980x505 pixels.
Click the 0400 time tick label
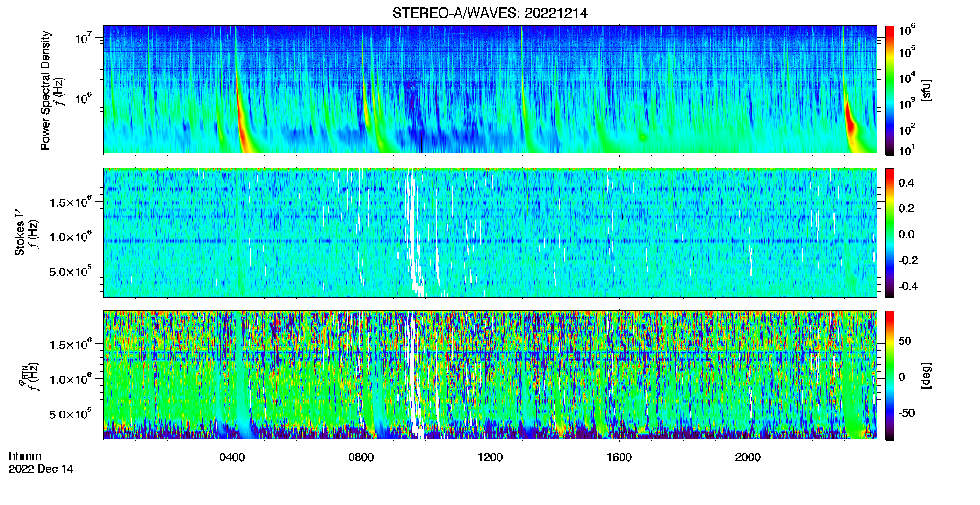pyautogui.click(x=232, y=457)
